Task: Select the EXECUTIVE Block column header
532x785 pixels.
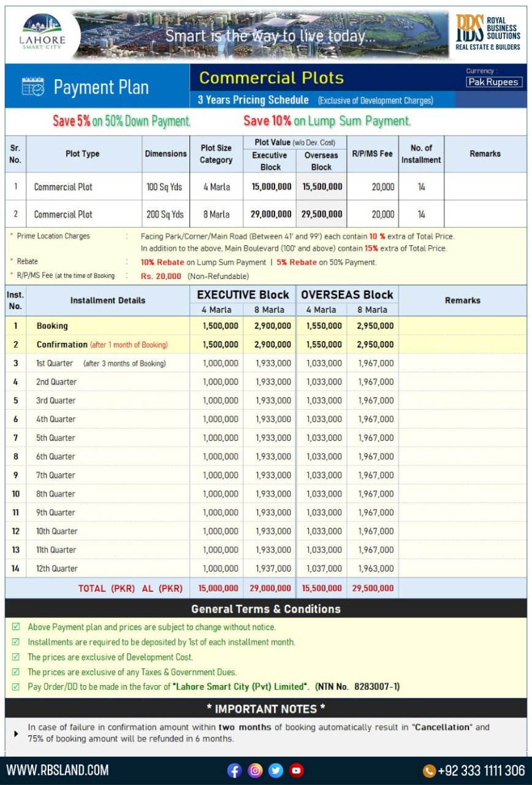Action: click(243, 295)
